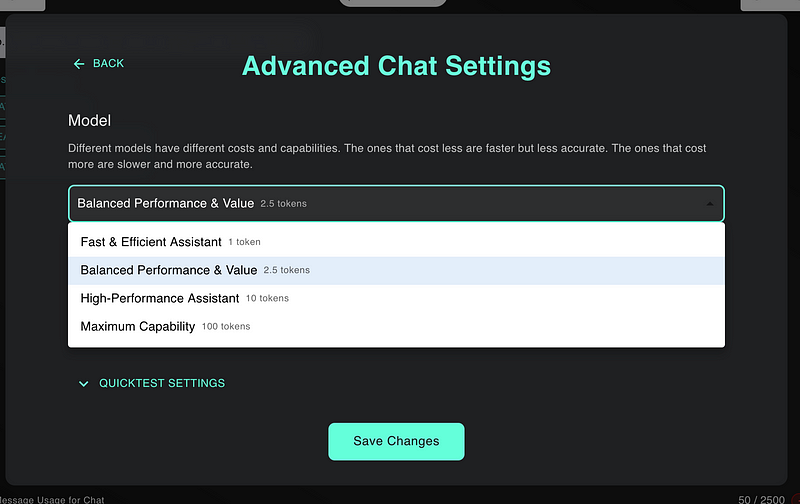Click the BACK link text
The width and height of the screenshot is (800, 504).
pos(108,64)
